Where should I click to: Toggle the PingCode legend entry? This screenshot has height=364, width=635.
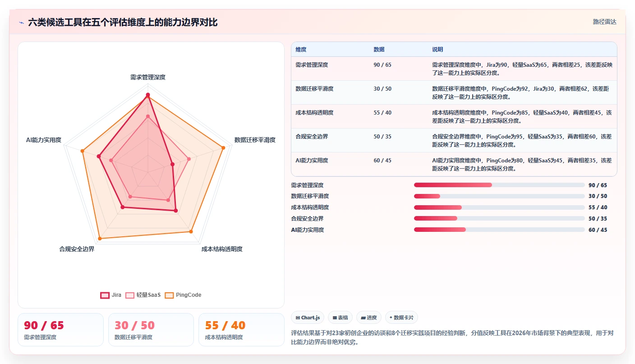(183, 295)
